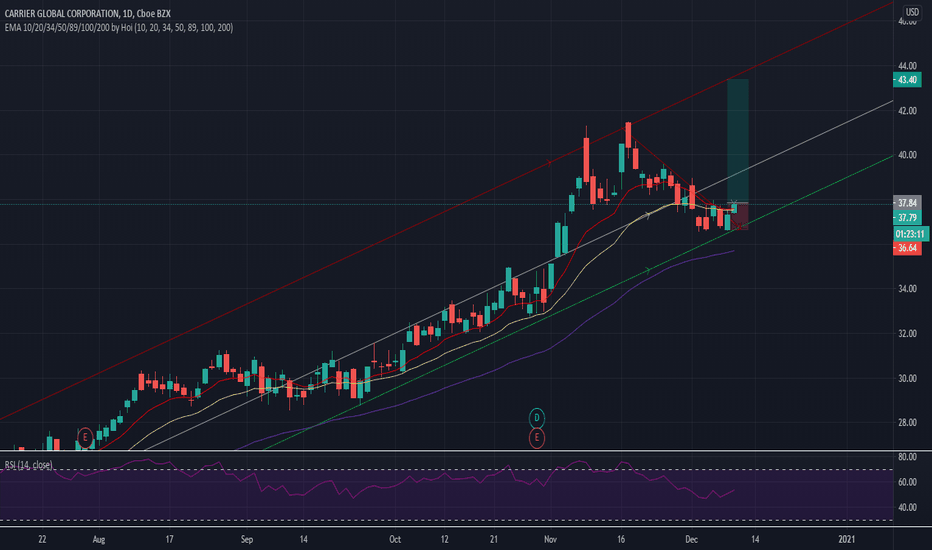This screenshot has width=932, height=550.
Task: Select the red stop-loss zone of the position
Action: 738,216
